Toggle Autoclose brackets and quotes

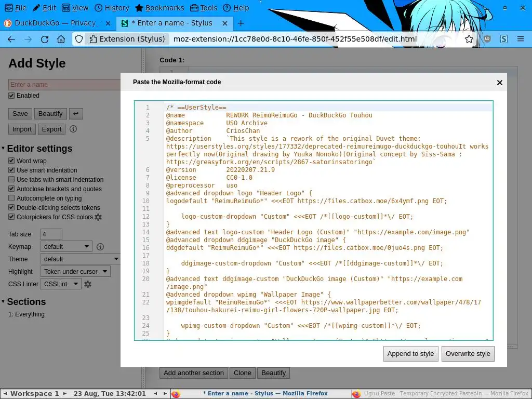tap(11, 189)
